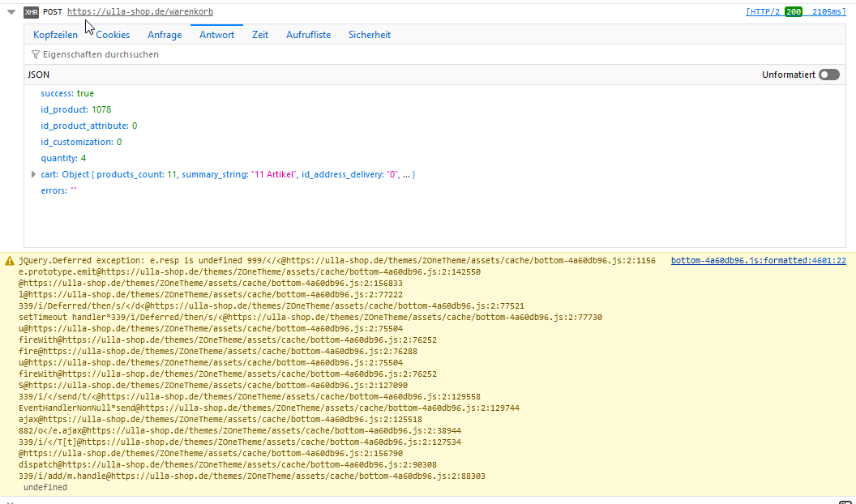Click the filter funnel icon
Screen dimensions: 856x504
[36, 54]
